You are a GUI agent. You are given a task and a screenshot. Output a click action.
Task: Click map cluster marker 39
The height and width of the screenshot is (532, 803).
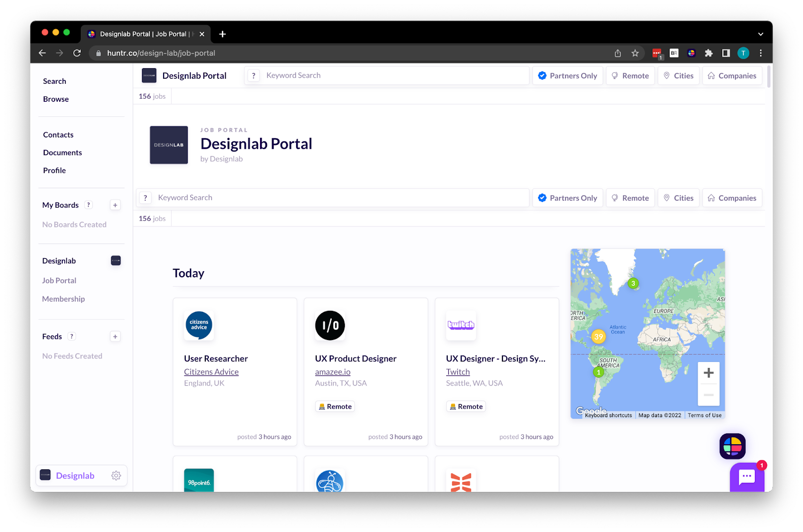pyautogui.click(x=598, y=337)
